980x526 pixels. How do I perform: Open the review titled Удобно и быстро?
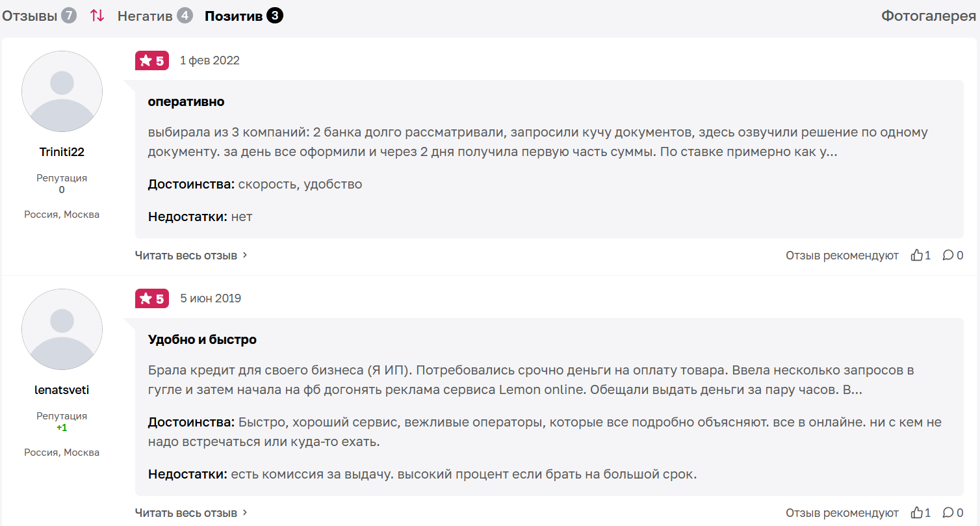202,340
